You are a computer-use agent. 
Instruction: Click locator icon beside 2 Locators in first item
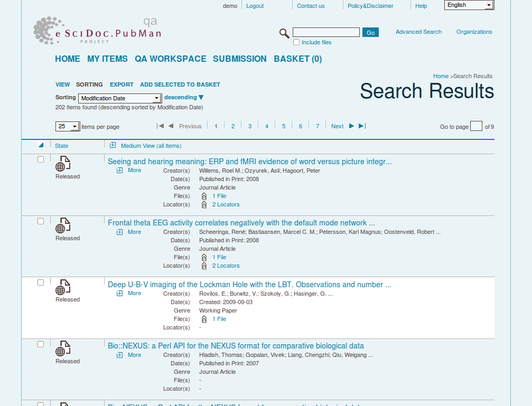tap(204, 205)
